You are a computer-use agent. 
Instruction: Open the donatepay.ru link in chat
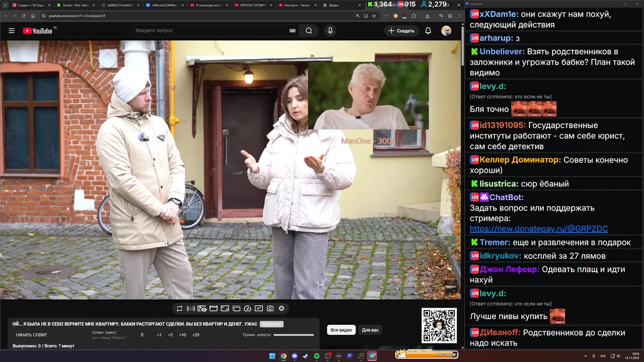coord(539,229)
